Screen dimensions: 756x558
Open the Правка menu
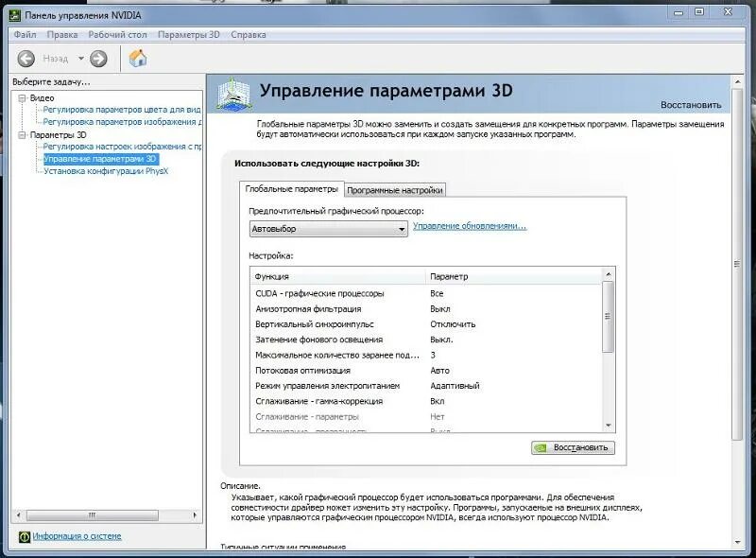coord(62,35)
